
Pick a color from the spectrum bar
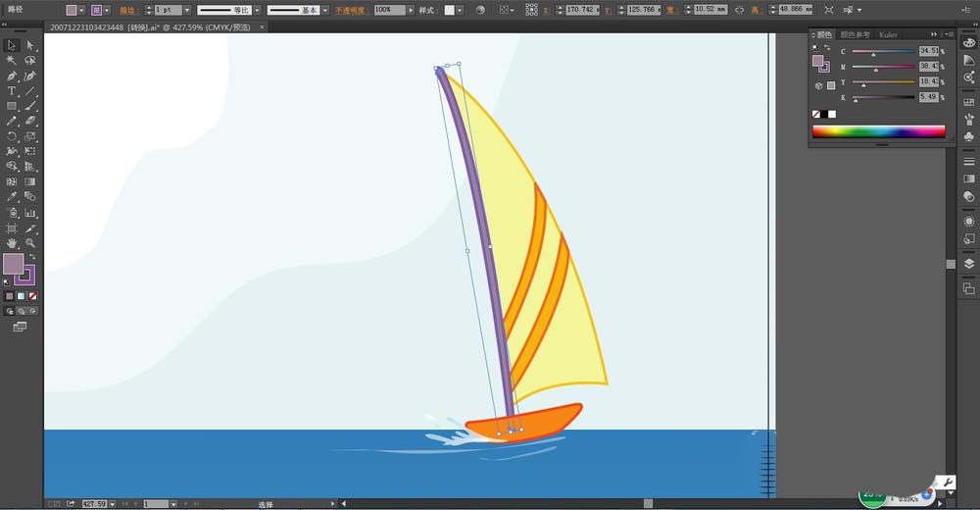[879, 130]
